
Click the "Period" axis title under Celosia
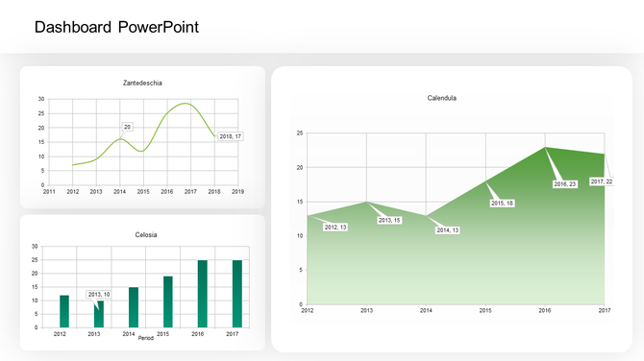[x=146, y=338]
